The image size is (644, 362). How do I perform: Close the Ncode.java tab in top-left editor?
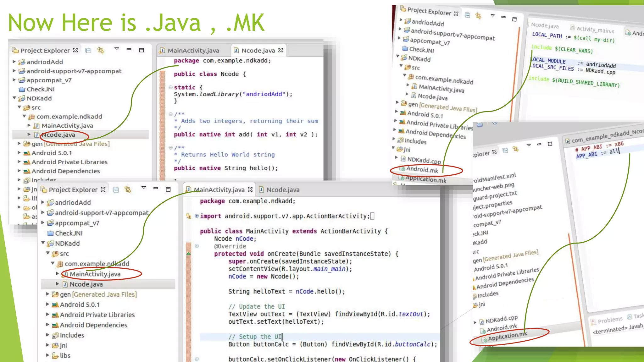click(281, 50)
